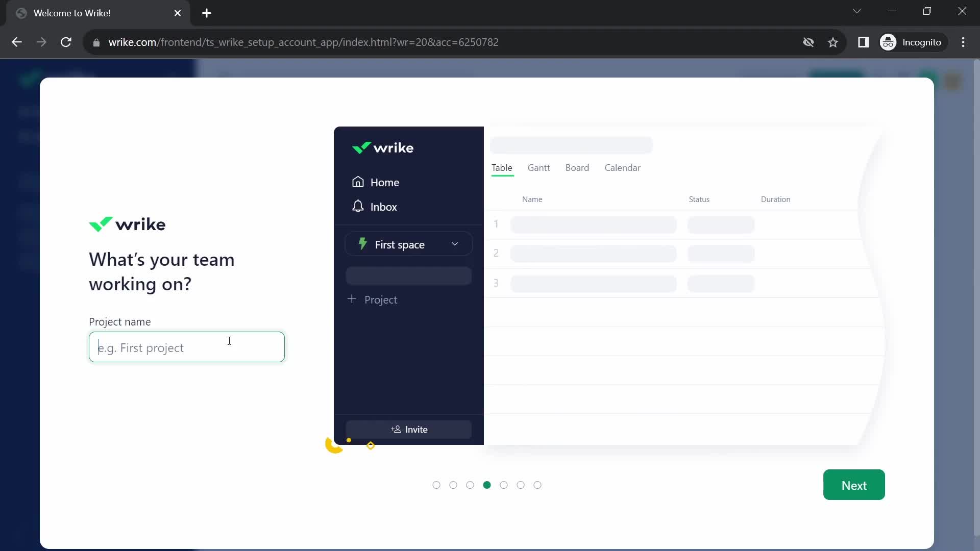Click the Invite button in preview

(409, 430)
